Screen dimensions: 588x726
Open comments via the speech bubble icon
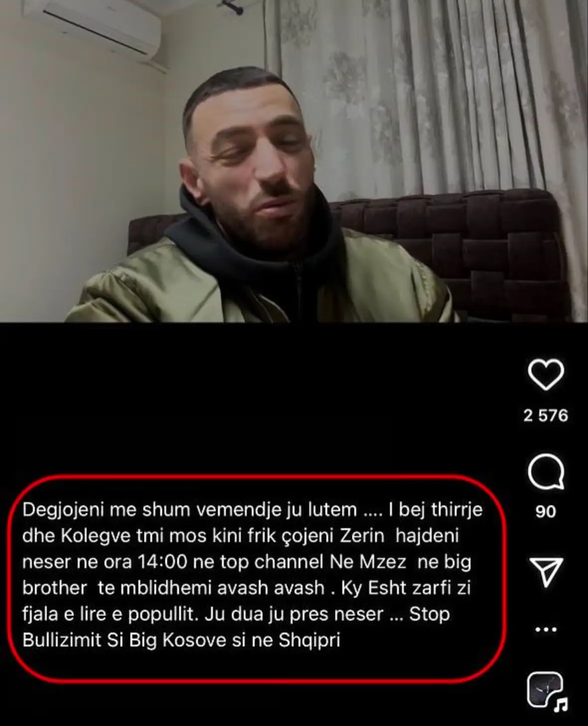tap(546, 471)
